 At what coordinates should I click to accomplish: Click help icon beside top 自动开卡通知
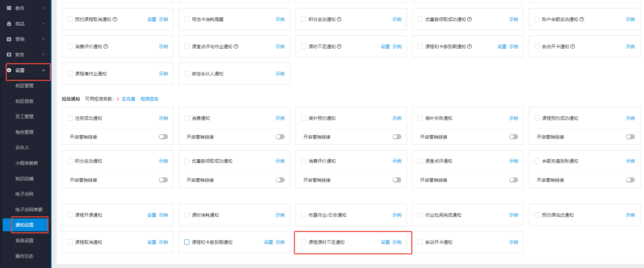pyautogui.click(x=573, y=47)
